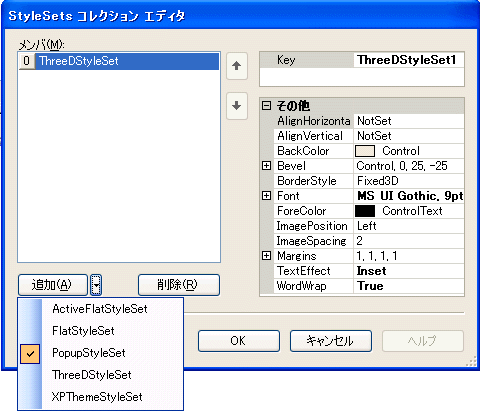Click the AlignVertical NotSet value

pyautogui.click(x=409, y=136)
